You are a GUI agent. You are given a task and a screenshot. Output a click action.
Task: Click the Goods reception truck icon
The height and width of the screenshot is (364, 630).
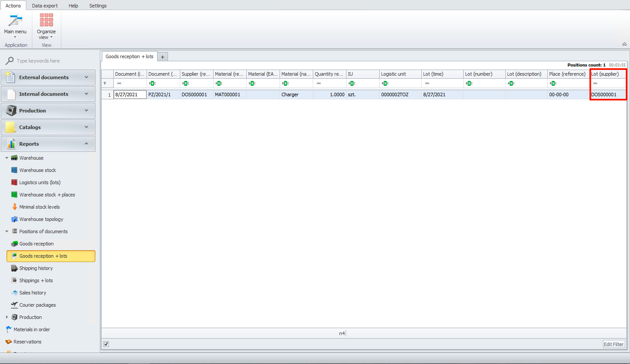[x=14, y=244]
